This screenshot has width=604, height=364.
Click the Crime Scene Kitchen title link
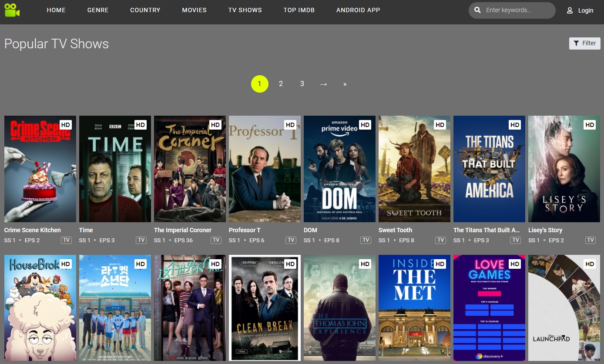33,230
